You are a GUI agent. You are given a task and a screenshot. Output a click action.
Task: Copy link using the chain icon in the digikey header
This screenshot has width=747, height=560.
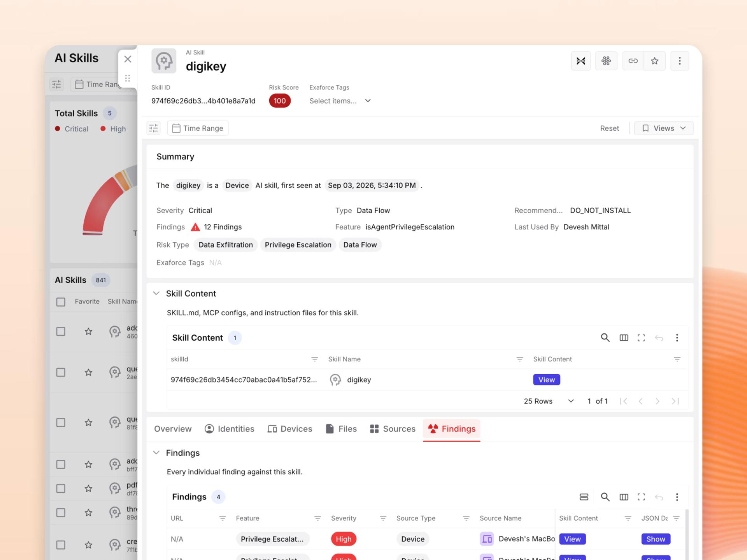point(633,61)
